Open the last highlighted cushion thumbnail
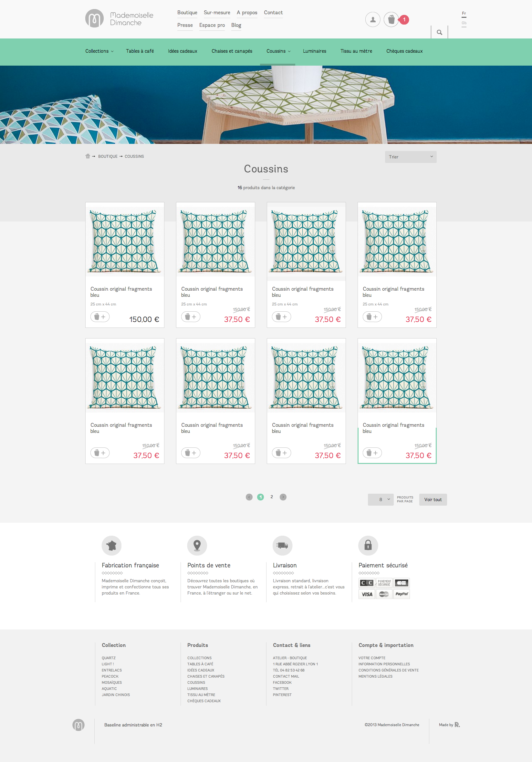This screenshot has width=532, height=762. click(x=397, y=377)
